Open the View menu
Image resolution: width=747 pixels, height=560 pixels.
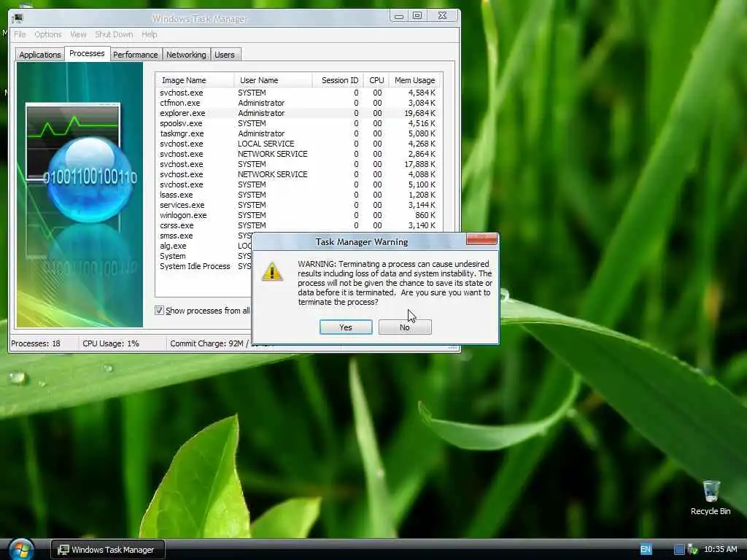pyautogui.click(x=78, y=34)
